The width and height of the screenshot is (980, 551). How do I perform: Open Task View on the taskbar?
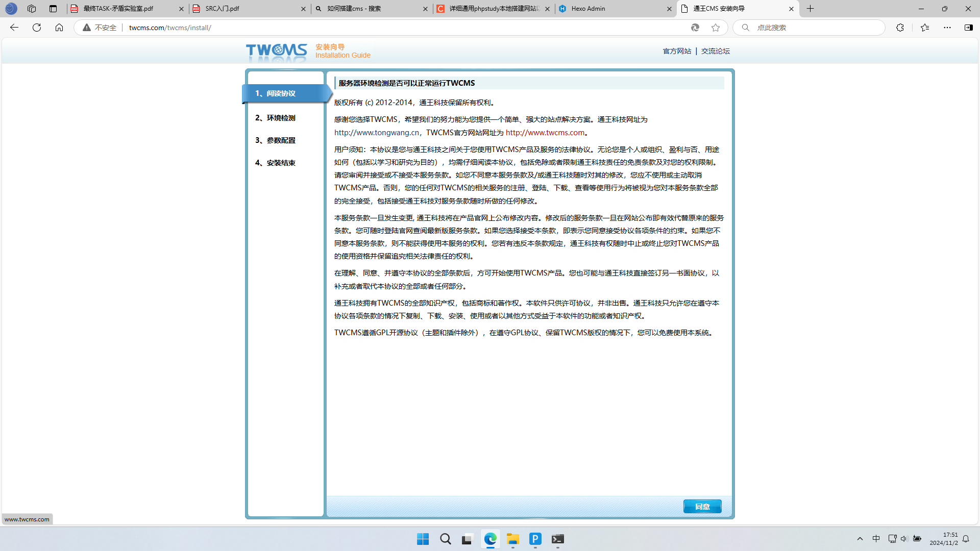(x=467, y=539)
